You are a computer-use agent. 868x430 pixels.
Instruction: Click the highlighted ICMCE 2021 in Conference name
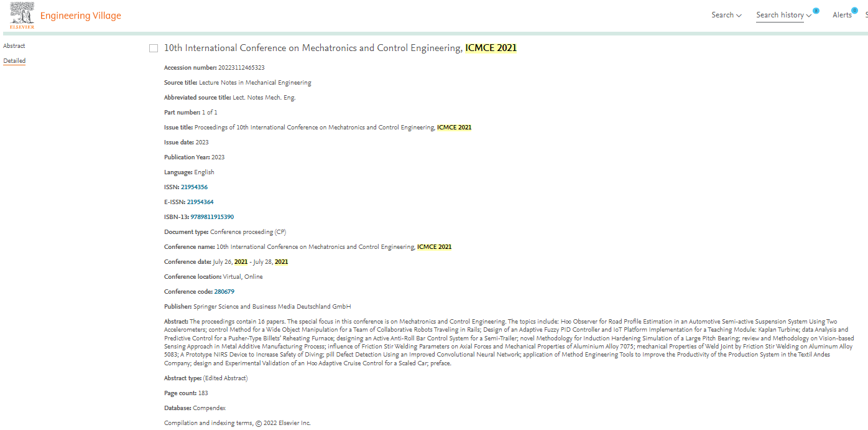point(434,247)
